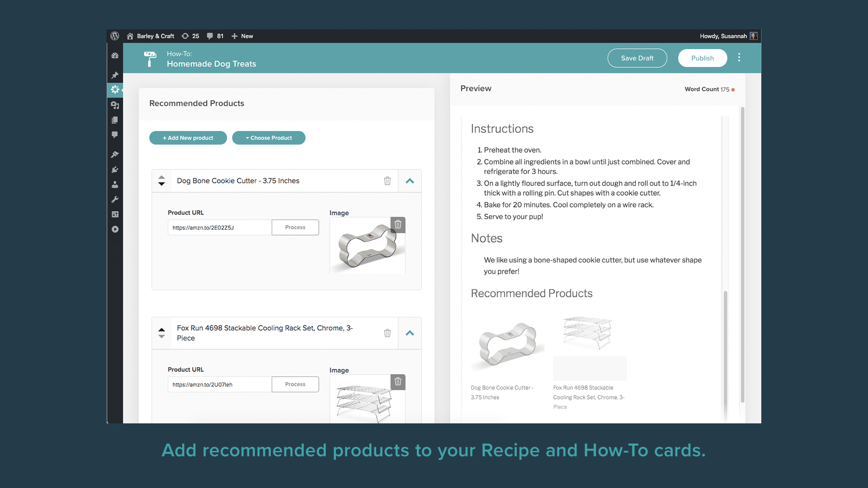Open Settings sliders sidebar icon
Viewport: 868px width, 488px height.
pos(115,214)
